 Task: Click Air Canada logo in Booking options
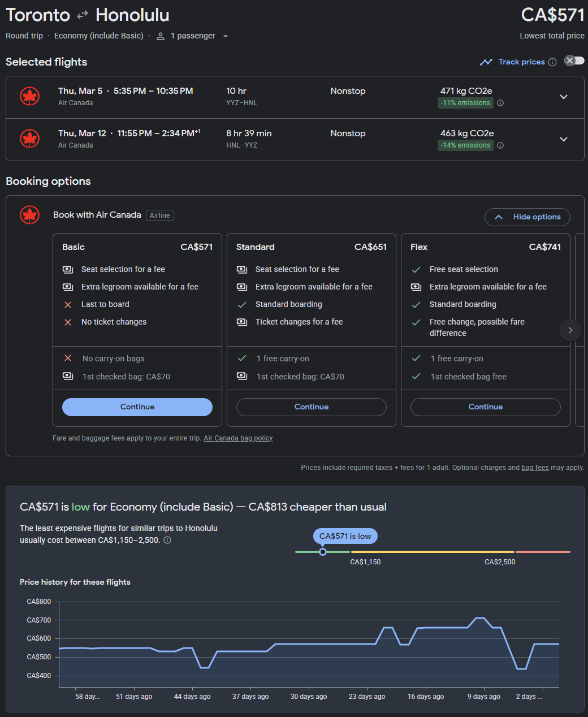(x=30, y=215)
